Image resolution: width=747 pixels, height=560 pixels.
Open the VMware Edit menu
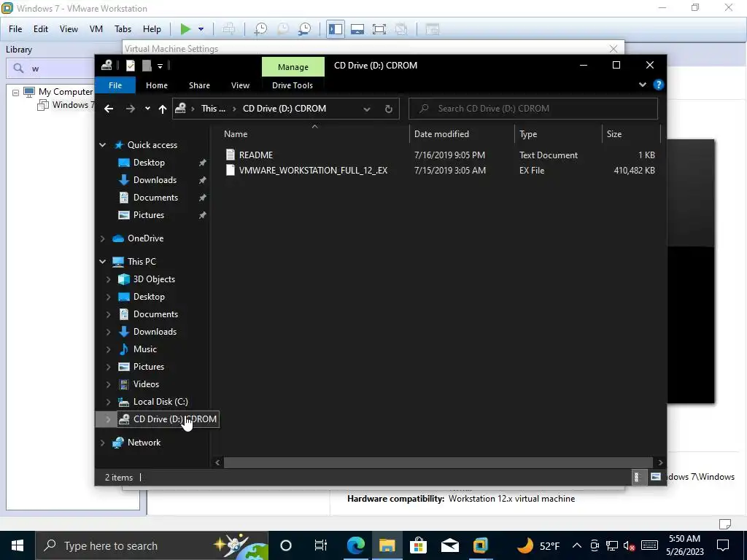(x=41, y=29)
